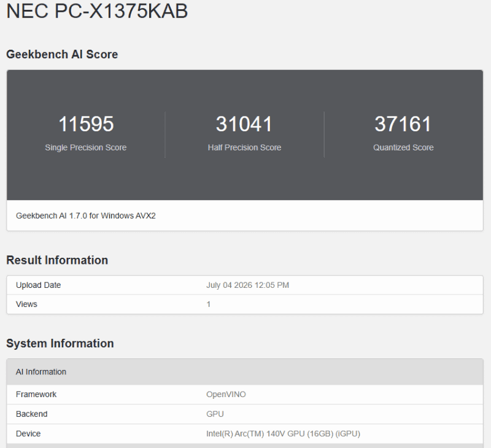
Task: Click the Backend row label
Action: 32,414
